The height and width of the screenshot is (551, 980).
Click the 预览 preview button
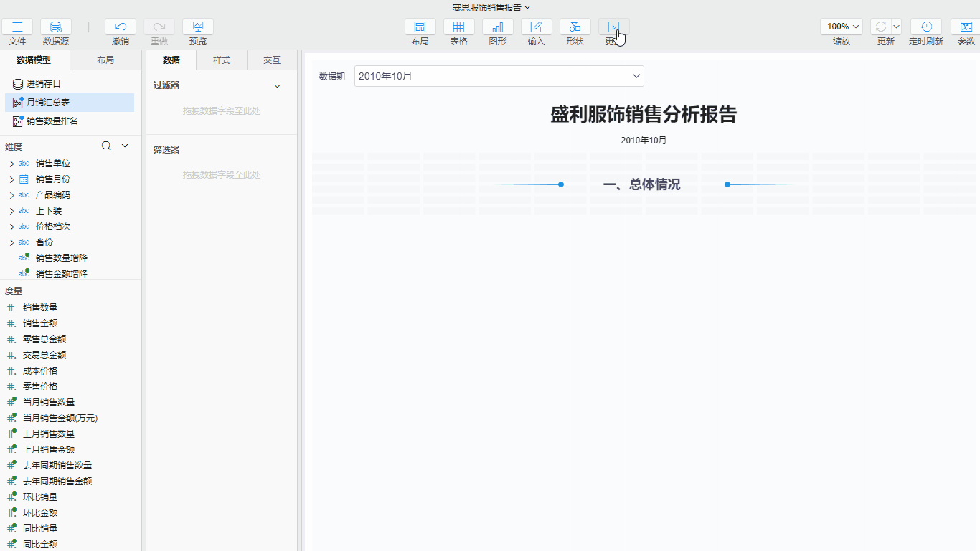(197, 27)
